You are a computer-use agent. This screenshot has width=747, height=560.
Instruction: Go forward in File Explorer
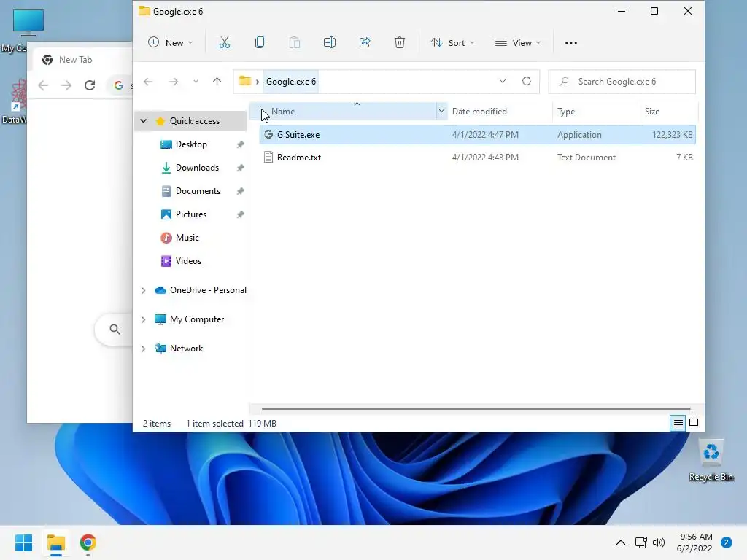click(174, 82)
